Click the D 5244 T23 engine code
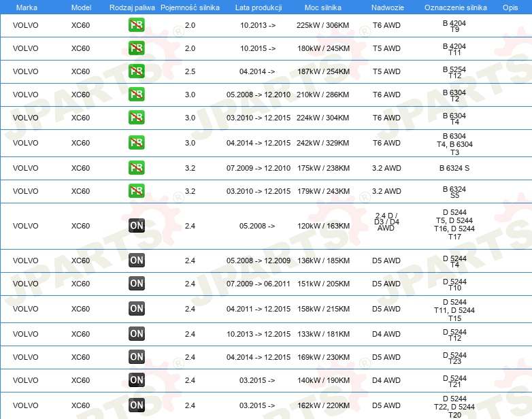Screen dimensions: 532x419 click(x=454, y=358)
